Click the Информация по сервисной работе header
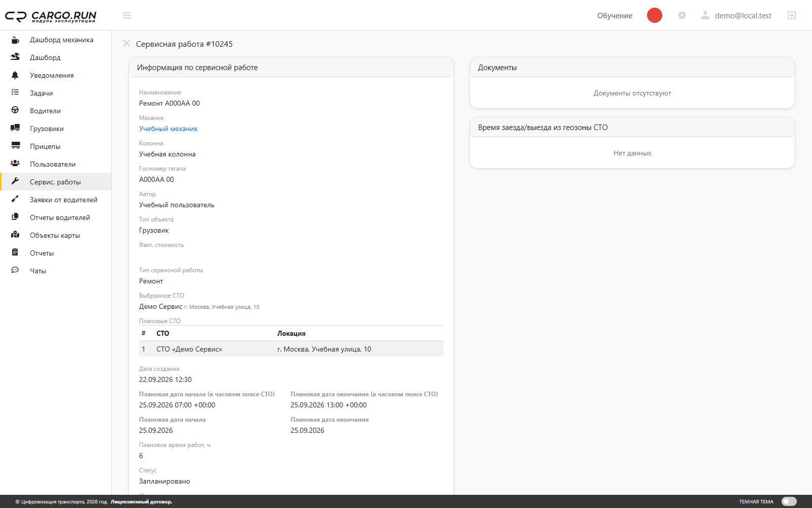 pyautogui.click(x=291, y=68)
